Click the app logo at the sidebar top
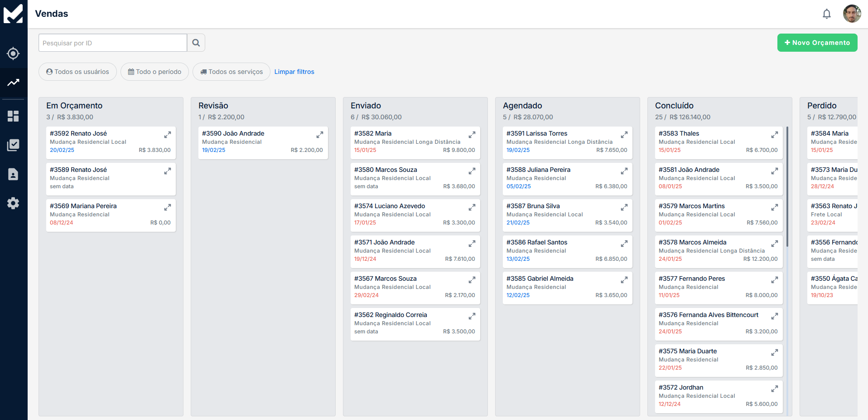 coord(13,13)
